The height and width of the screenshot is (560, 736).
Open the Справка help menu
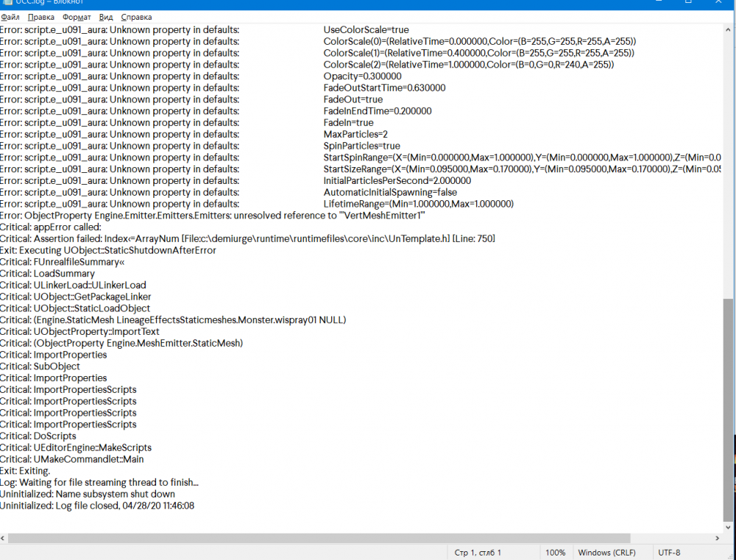coord(136,16)
